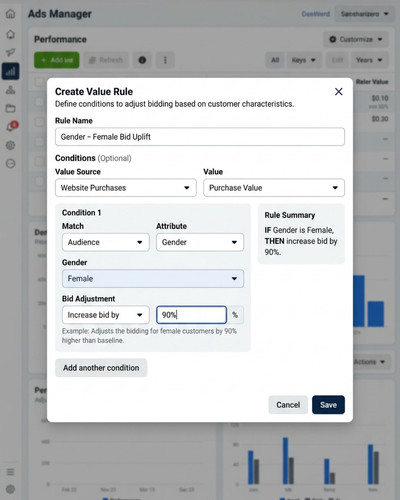
Task: Expand the Female gender dropdown
Action: click(153, 278)
